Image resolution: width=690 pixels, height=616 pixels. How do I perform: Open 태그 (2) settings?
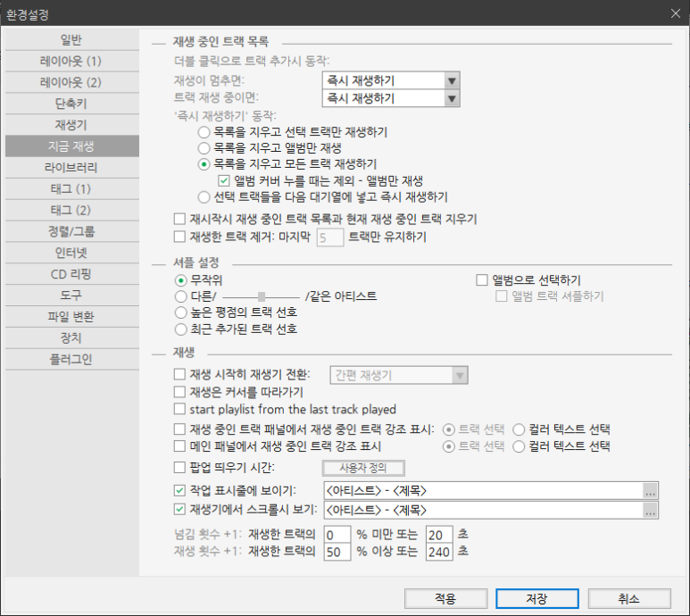72,211
